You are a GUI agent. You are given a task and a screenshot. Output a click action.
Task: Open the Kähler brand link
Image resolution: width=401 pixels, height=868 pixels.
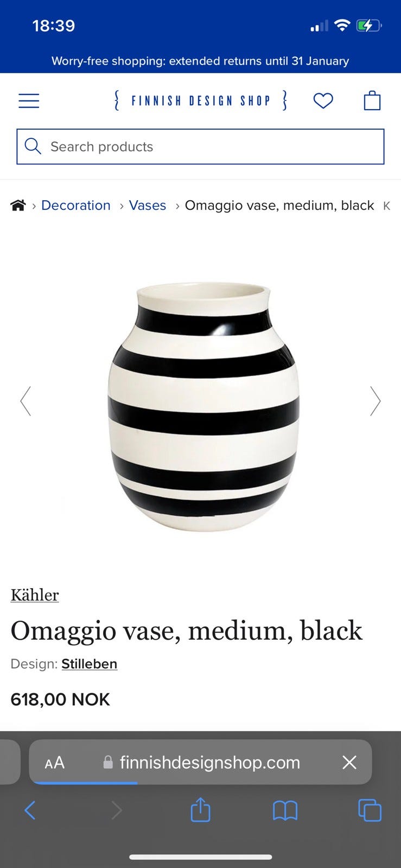coord(35,595)
